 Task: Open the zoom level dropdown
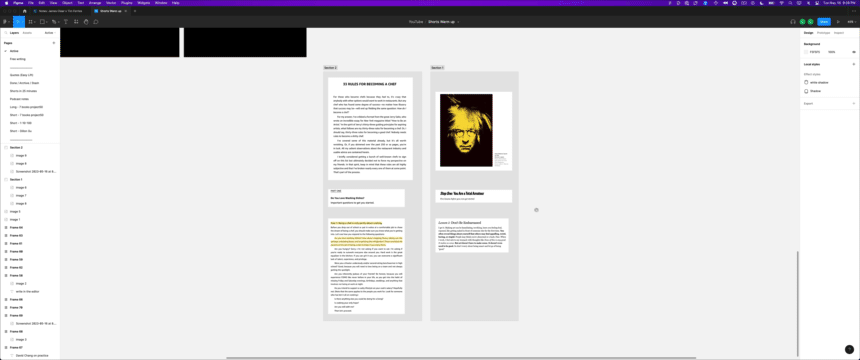tap(851, 22)
